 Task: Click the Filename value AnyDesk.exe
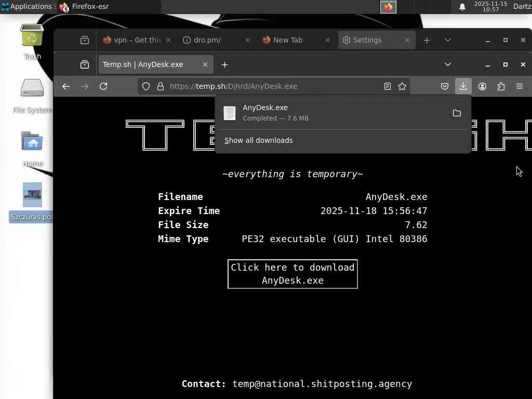396,197
